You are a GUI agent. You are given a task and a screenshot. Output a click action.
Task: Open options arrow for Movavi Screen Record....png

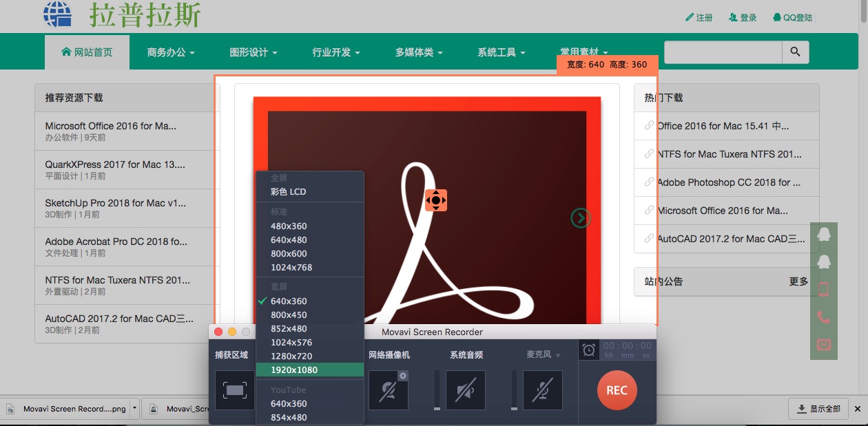click(135, 408)
